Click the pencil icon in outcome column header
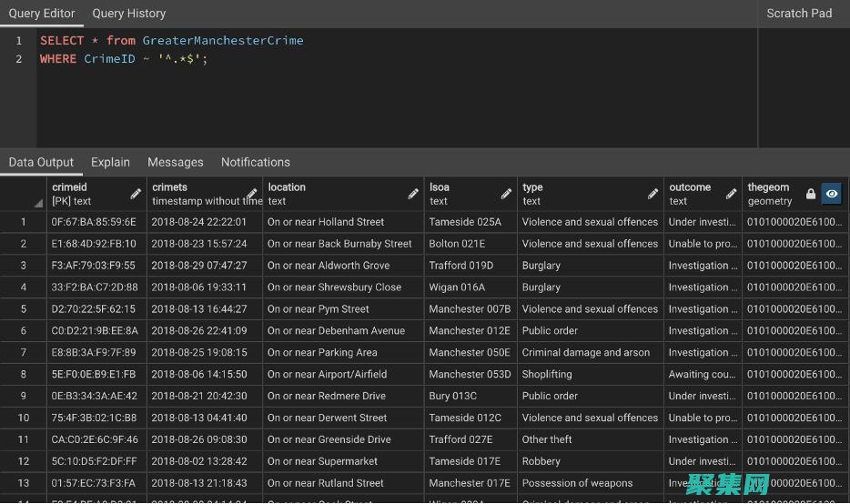 coord(731,194)
